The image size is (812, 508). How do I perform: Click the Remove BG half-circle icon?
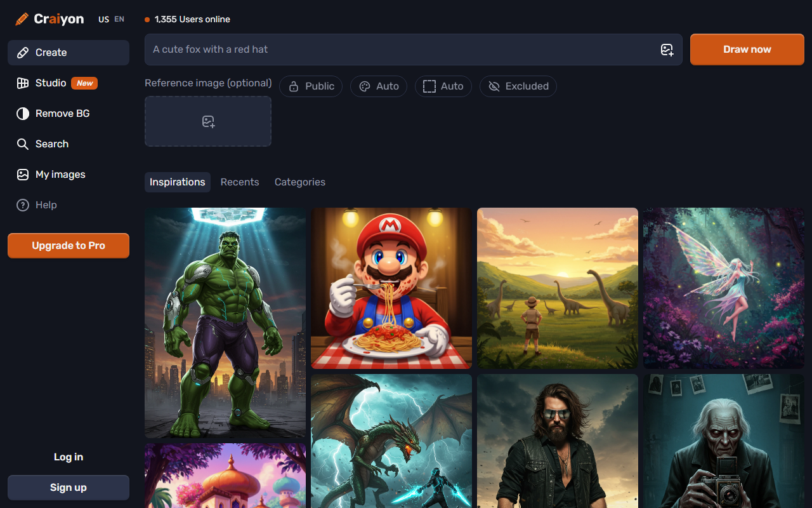[x=23, y=114]
